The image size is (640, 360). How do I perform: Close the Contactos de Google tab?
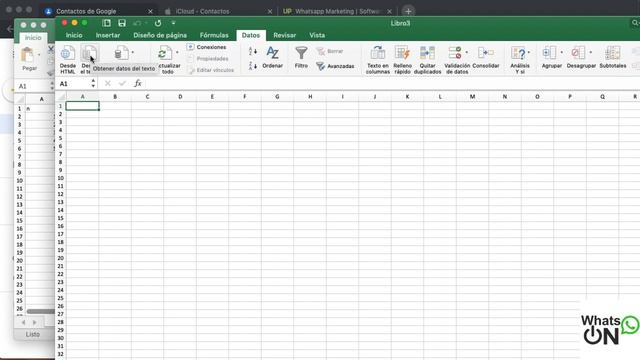[150, 11]
